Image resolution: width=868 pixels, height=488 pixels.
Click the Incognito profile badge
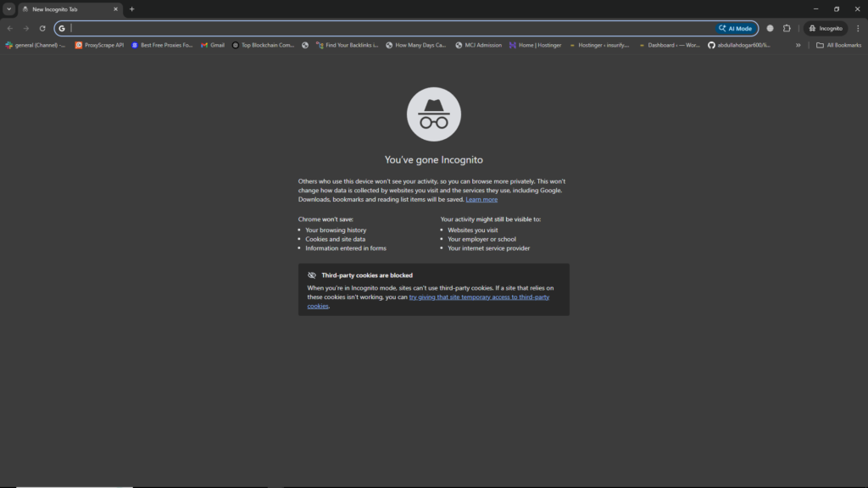click(825, 28)
